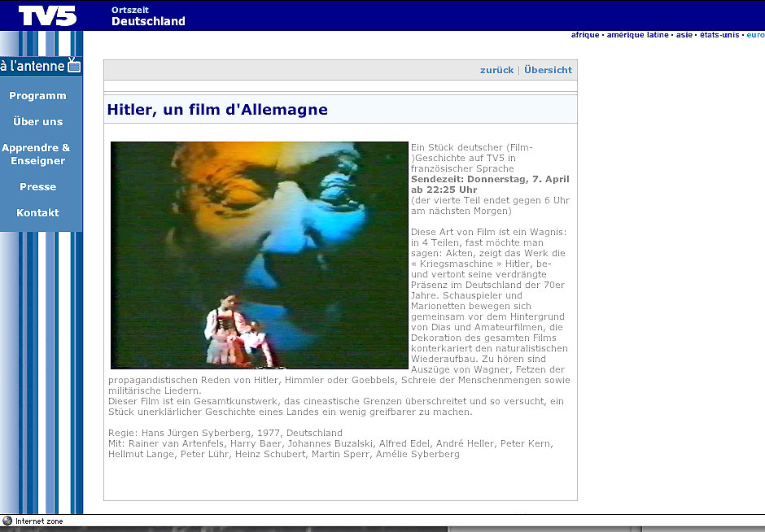Image resolution: width=765 pixels, height=532 pixels.
Task: Navigate to Kontakt
Action: pos(37,213)
